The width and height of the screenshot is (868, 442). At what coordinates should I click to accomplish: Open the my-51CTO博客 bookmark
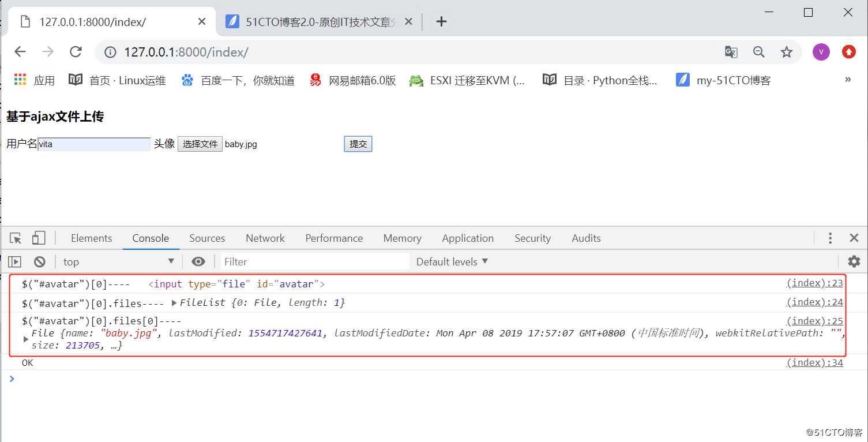coord(723,80)
